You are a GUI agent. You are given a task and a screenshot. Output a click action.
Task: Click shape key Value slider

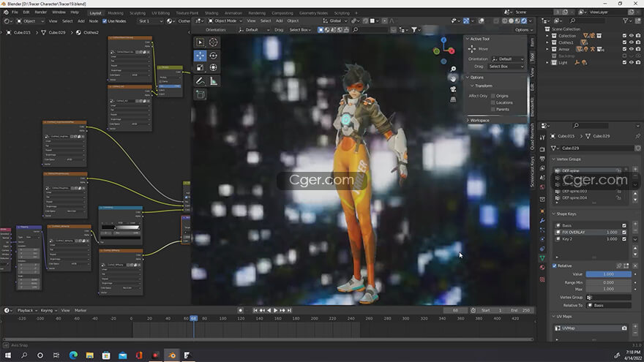point(608,274)
